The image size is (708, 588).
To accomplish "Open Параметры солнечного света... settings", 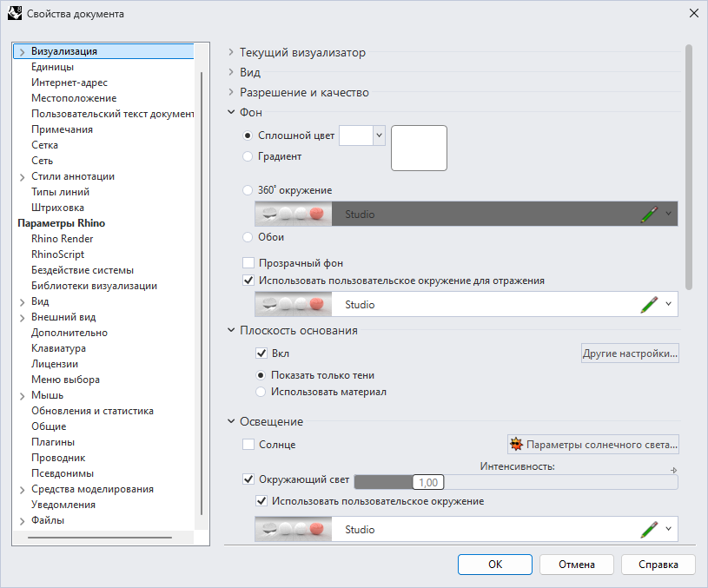I will pyautogui.click(x=593, y=445).
